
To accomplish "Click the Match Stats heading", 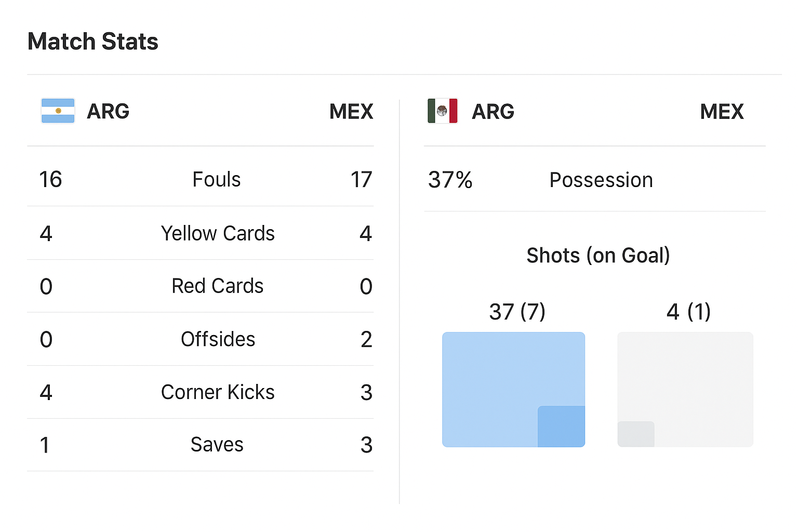I will [92, 42].
